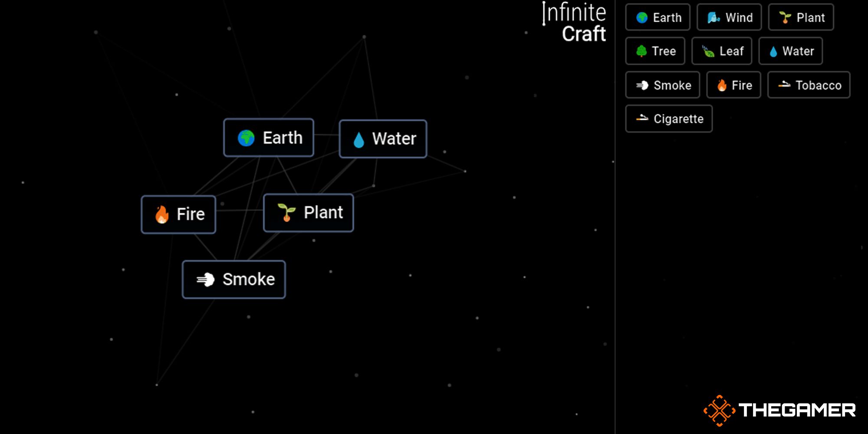Click the Water tile on the canvas
Viewport: 868px width, 434px height.
click(x=383, y=139)
